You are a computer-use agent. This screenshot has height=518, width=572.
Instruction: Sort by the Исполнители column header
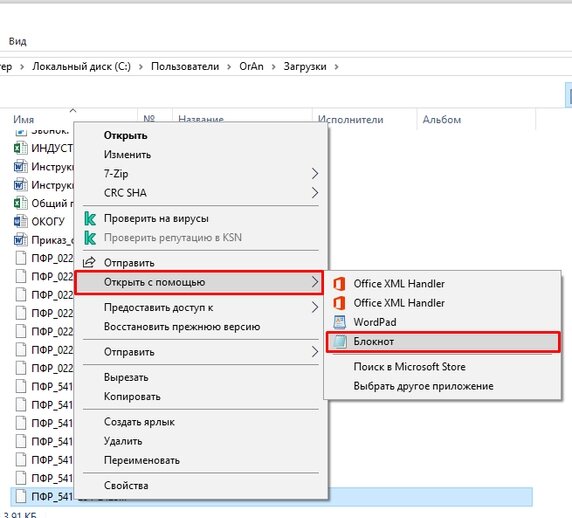click(350, 119)
